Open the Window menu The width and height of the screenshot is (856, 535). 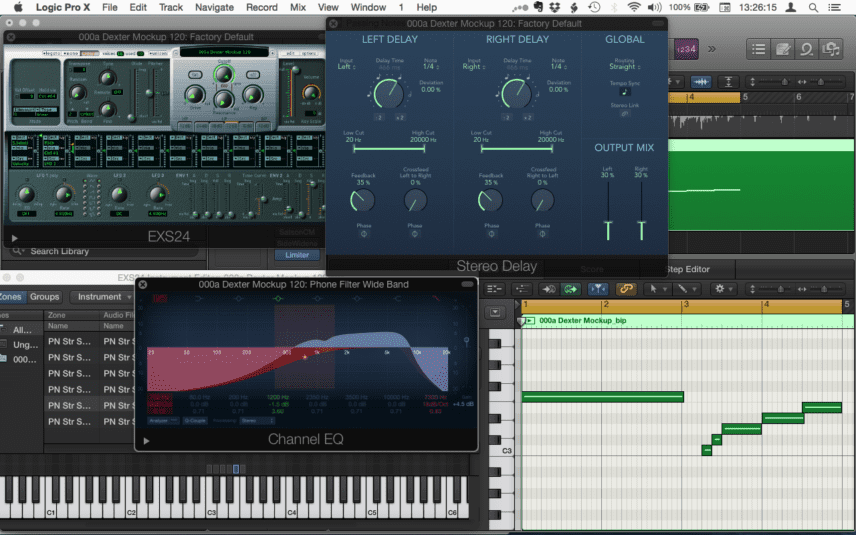pos(368,7)
